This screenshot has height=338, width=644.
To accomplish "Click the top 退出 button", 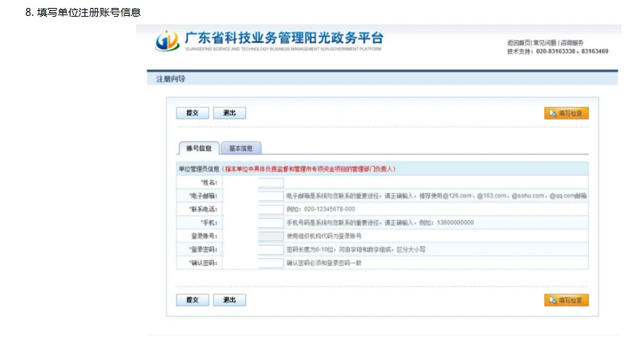I will coord(229,113).
